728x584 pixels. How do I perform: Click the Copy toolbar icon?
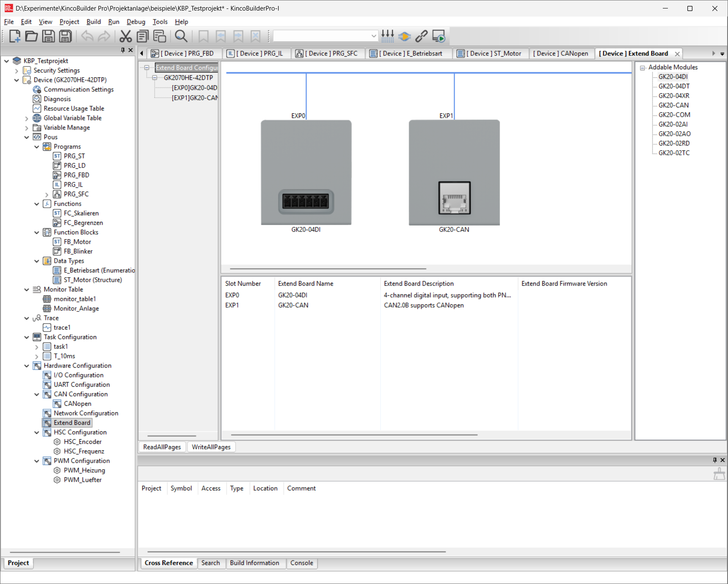[143, 36]
